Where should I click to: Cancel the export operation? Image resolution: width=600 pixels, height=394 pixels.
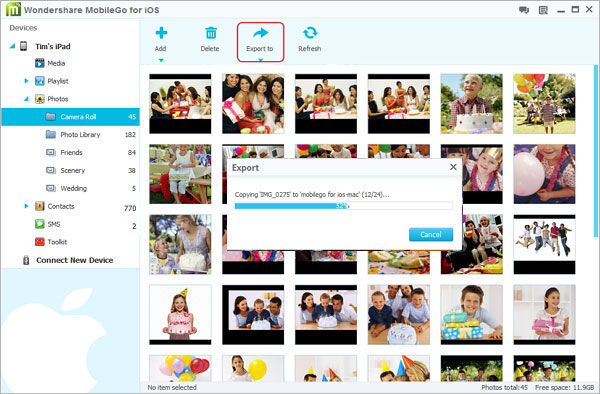(x=431, y=234)
